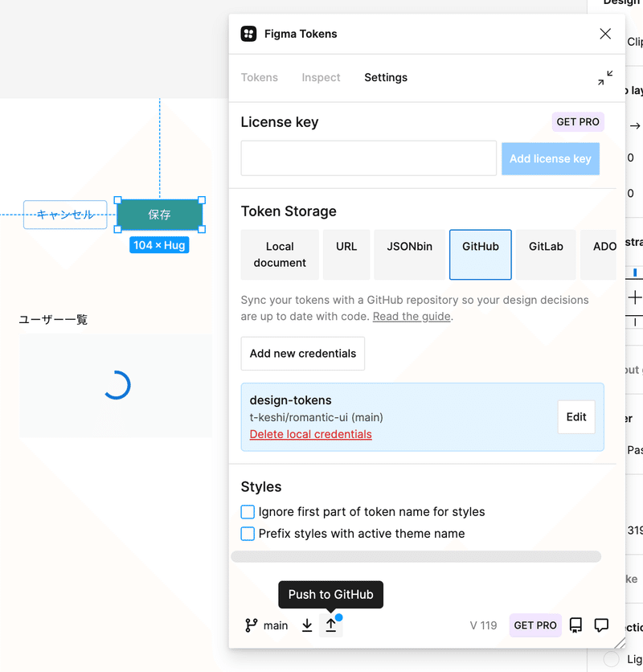This screenshot has height=672, width=643.
Task: Edit the design-tokens credentials
Action: coord(576,417)
